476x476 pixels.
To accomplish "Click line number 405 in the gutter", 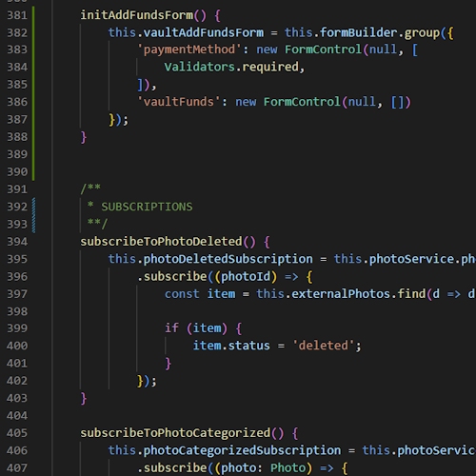I will click(x=17, y=433).
